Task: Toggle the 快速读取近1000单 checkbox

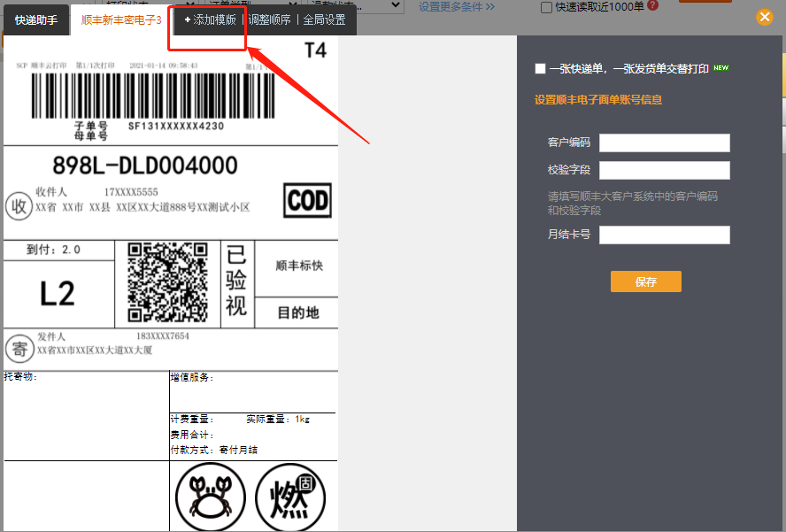Action: pyautogui.click(x=546, y=7)
